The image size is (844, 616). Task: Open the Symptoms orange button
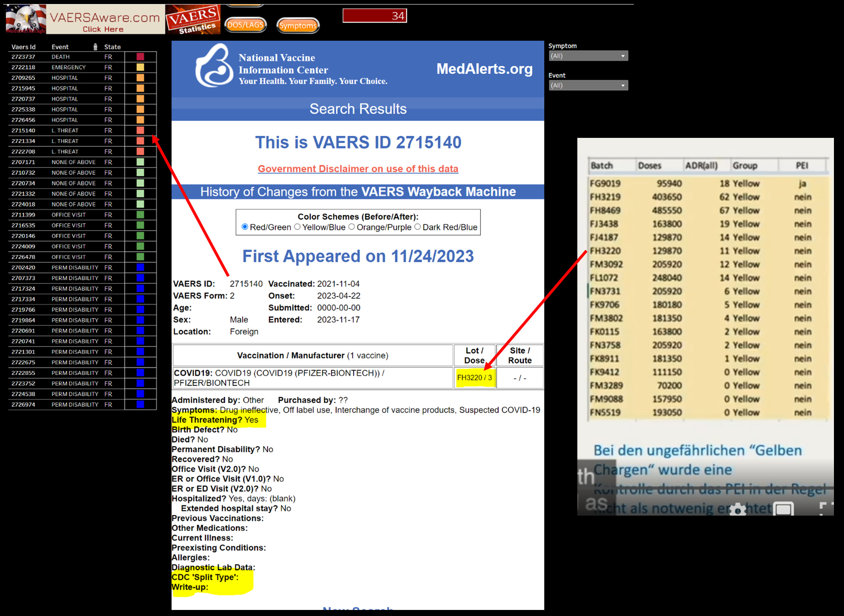(298, 25)
